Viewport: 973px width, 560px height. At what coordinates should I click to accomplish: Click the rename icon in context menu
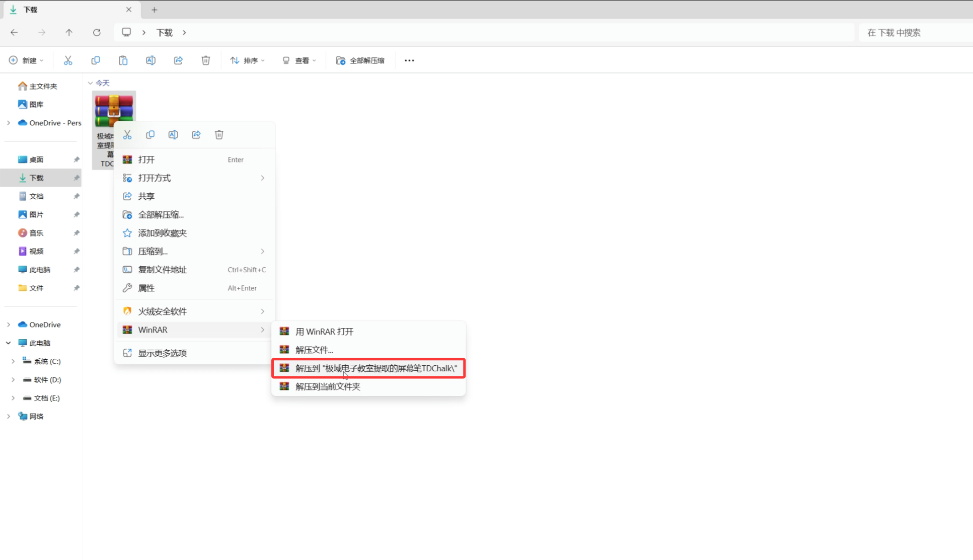(173, 135)
